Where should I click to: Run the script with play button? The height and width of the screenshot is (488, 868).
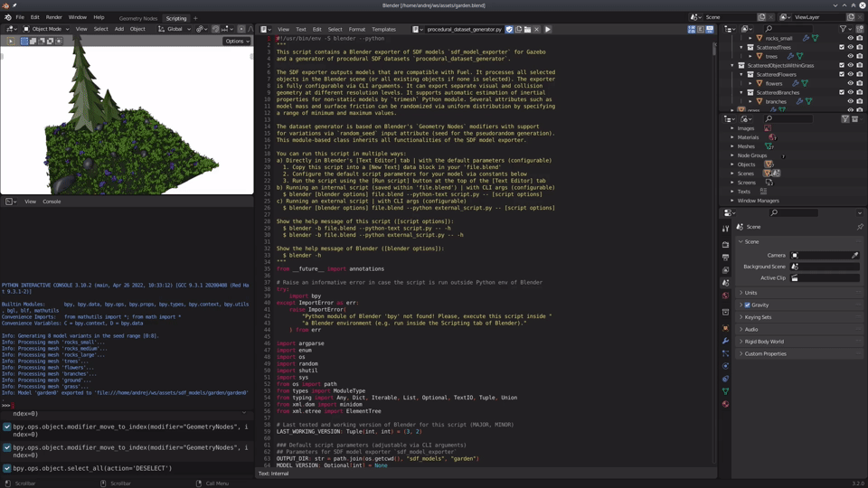tap(548, 29)
